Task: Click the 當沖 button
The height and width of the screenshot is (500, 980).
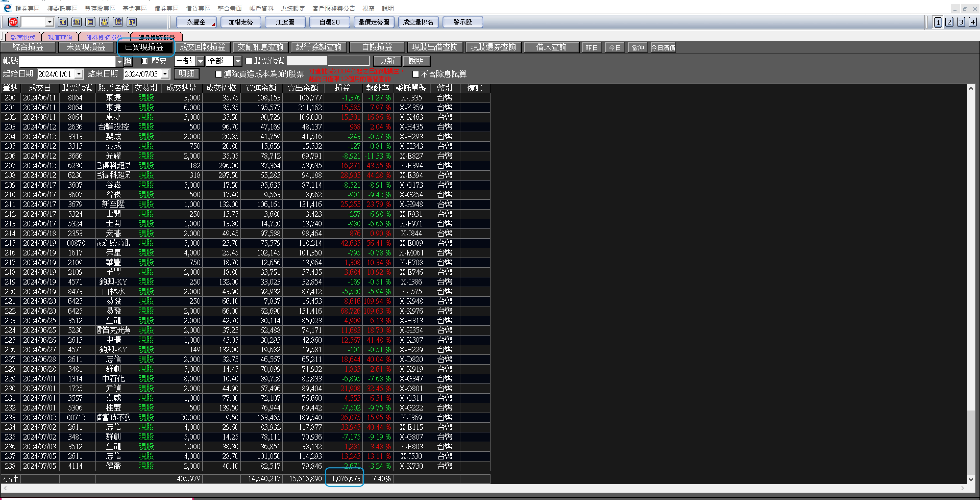Action: pos(638,47)
